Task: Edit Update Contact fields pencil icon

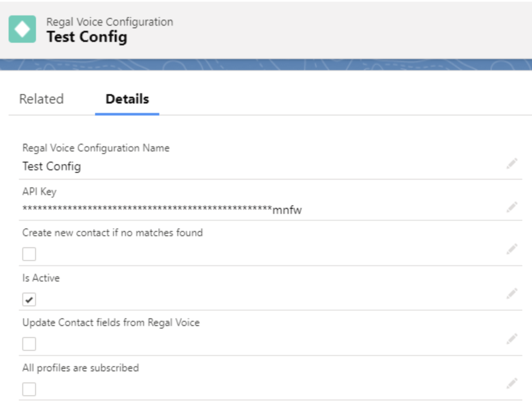Action: click(x=512, y=339)
